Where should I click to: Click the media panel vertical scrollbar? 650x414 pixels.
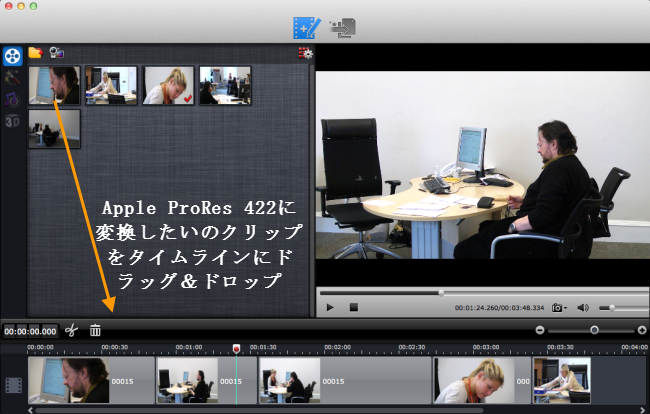(x=312, y=191)
